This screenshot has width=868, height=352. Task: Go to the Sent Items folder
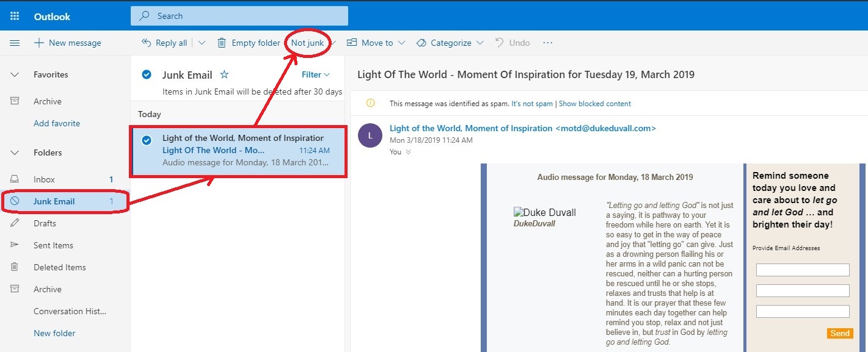click(53, 245)
